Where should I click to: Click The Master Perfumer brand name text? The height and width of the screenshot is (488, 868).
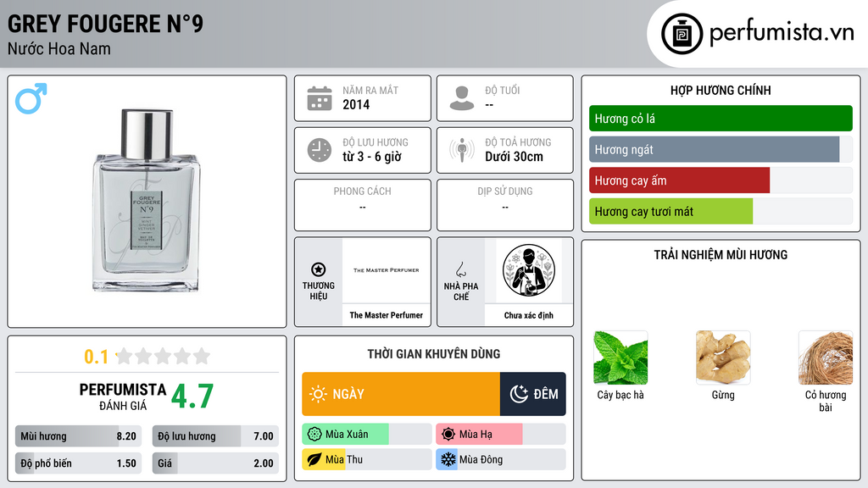tap(387, 315)
